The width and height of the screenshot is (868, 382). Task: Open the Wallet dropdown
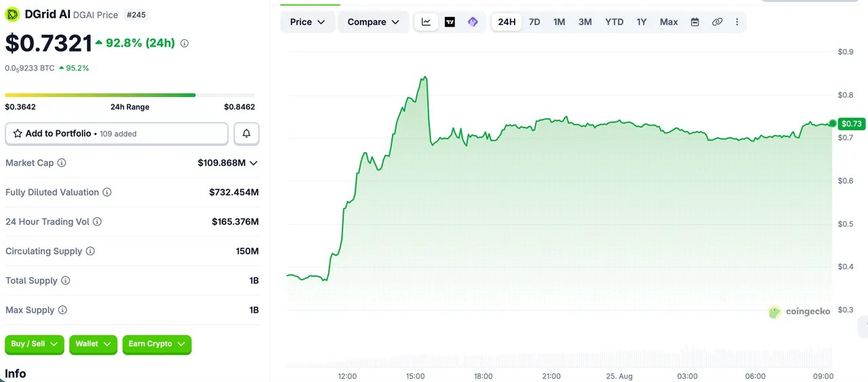pos(94,344)
